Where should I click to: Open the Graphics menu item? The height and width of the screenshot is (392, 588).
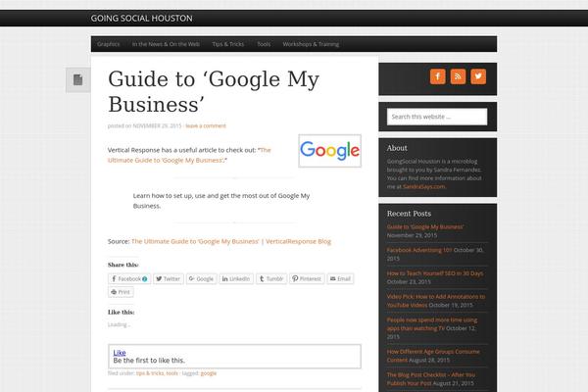tap(109, 44)
